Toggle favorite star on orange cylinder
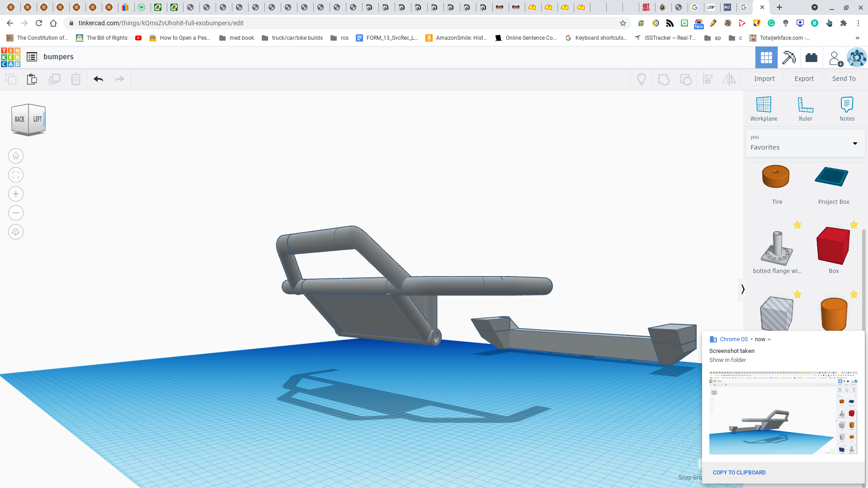 [x=854, y=294]
